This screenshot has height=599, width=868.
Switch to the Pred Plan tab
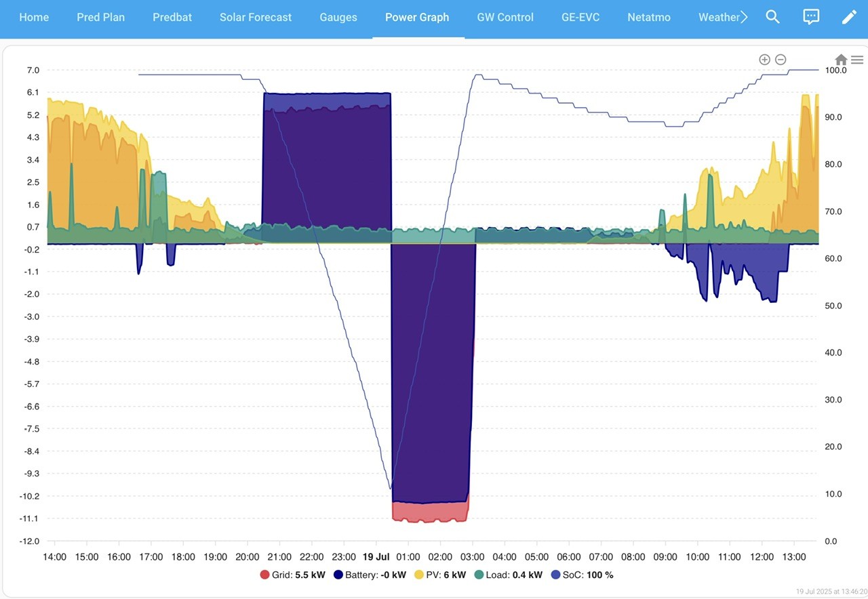pos(100,17)
